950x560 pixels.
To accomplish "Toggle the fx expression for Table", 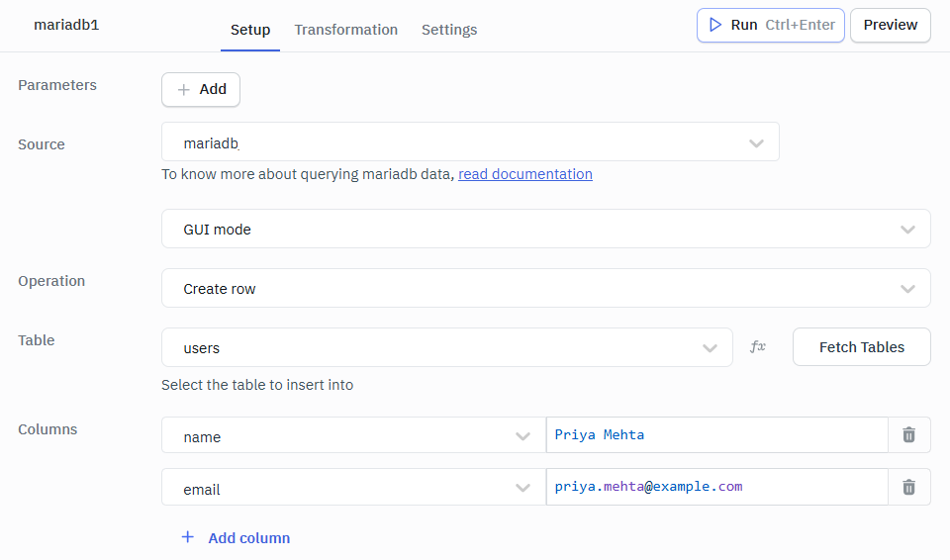I will (x=758, y=346).
